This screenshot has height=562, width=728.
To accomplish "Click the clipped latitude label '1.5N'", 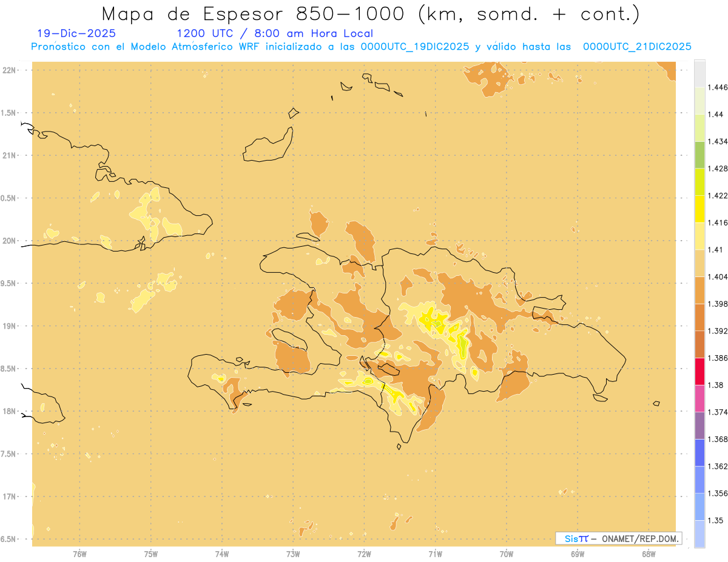I will pyautogui.click(x=8, y=113).
